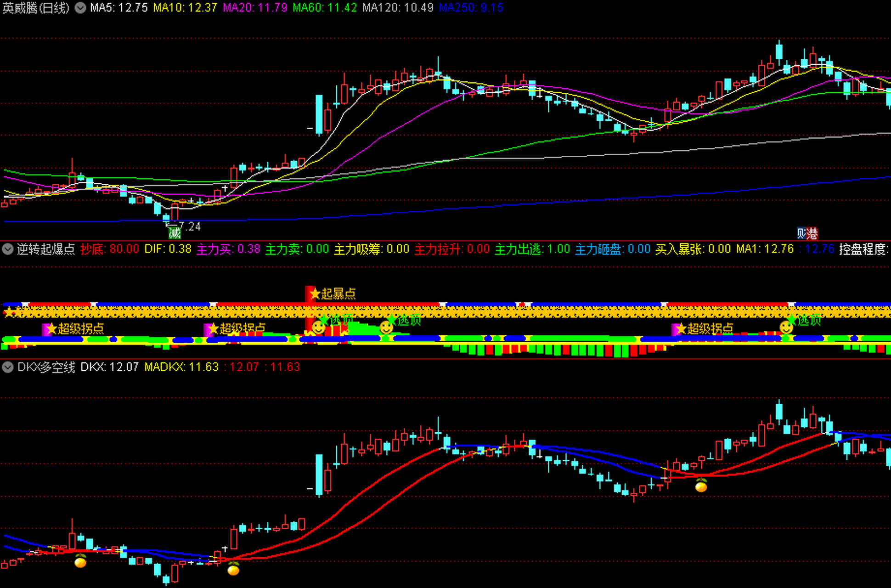891x588 pixels.
Task: Select the 逆转起爆点 indicator name
Action: pos(46,249)
